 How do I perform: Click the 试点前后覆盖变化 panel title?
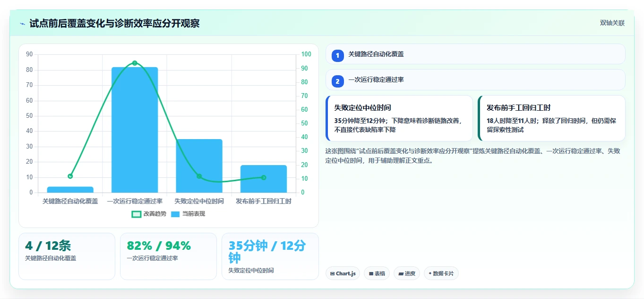pyautogui.click(x=114, y=23)
